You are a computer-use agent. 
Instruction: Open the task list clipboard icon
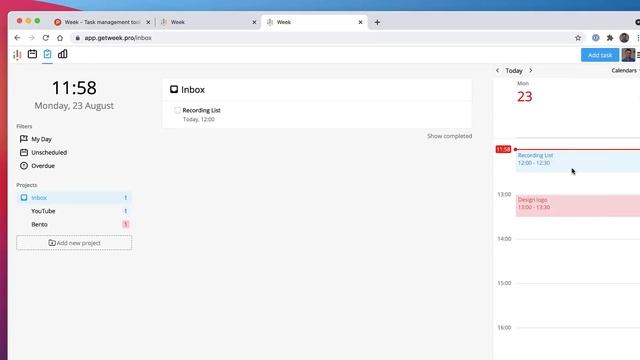click(x=47, y=54)
